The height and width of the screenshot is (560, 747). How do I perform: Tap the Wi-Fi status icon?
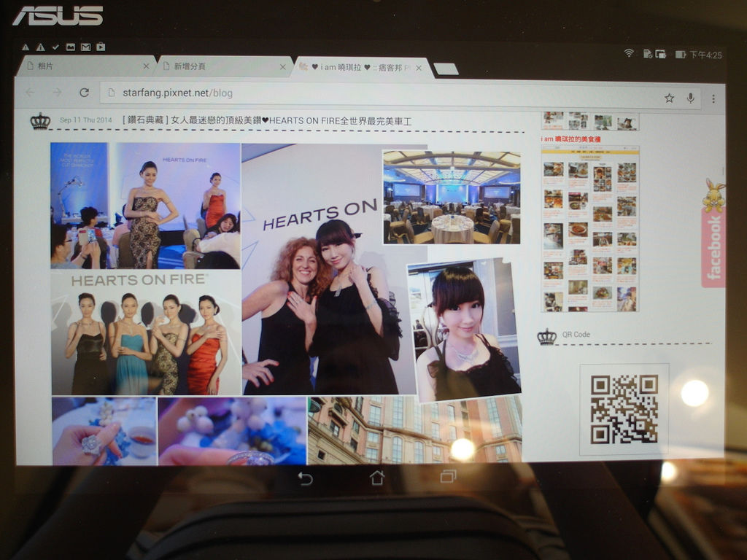click(x=629, y=53)
